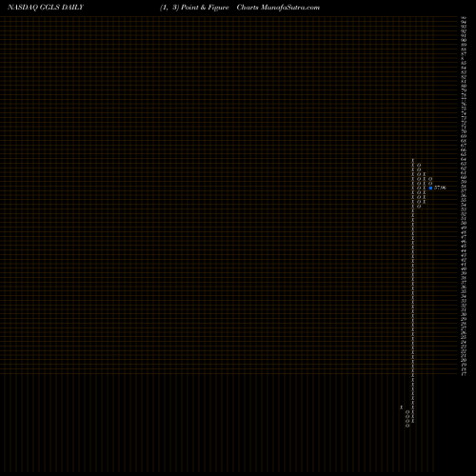This screenshot has width=476, height=476.
Task: Click the topmost O in first O column
Action: pos(419,165)
